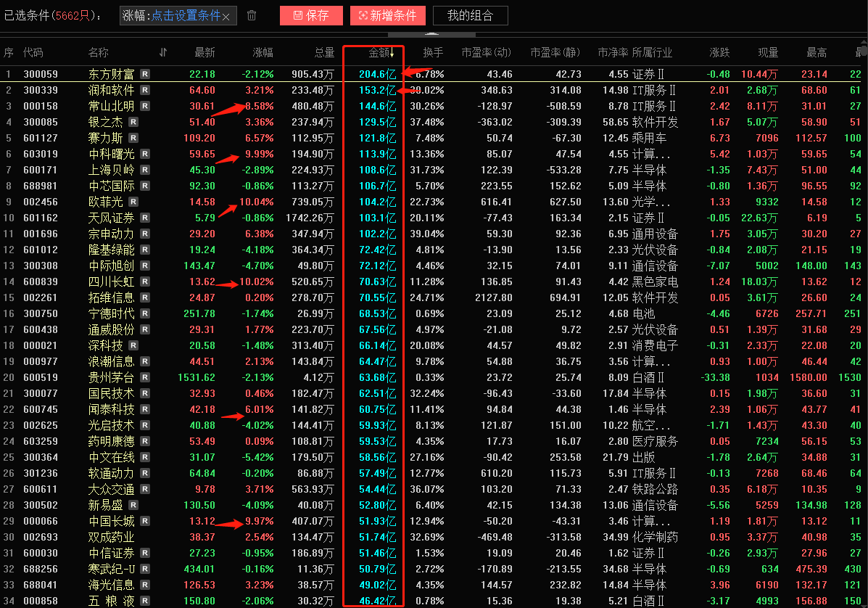Select stock name 海光信息
Viewport: 868px width, 608px height.
pyautogui.click(x=111, y=585)
